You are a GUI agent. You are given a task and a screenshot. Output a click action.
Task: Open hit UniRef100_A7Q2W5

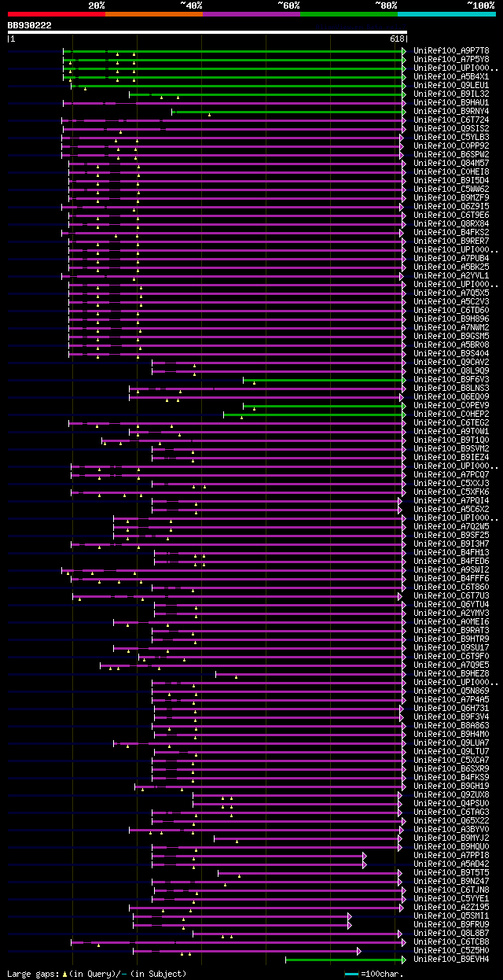(x=451, y=527)
